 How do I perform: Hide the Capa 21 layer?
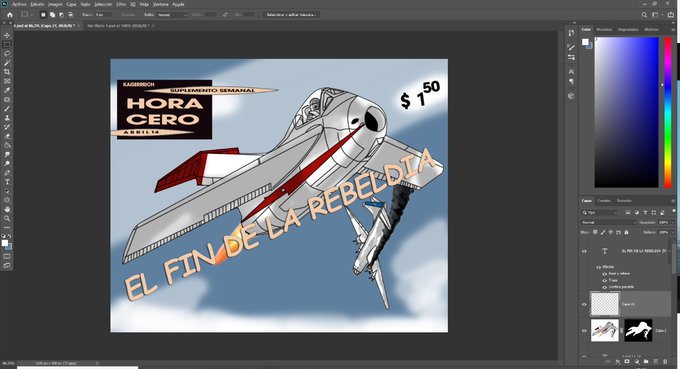click(x=584, y=304)
